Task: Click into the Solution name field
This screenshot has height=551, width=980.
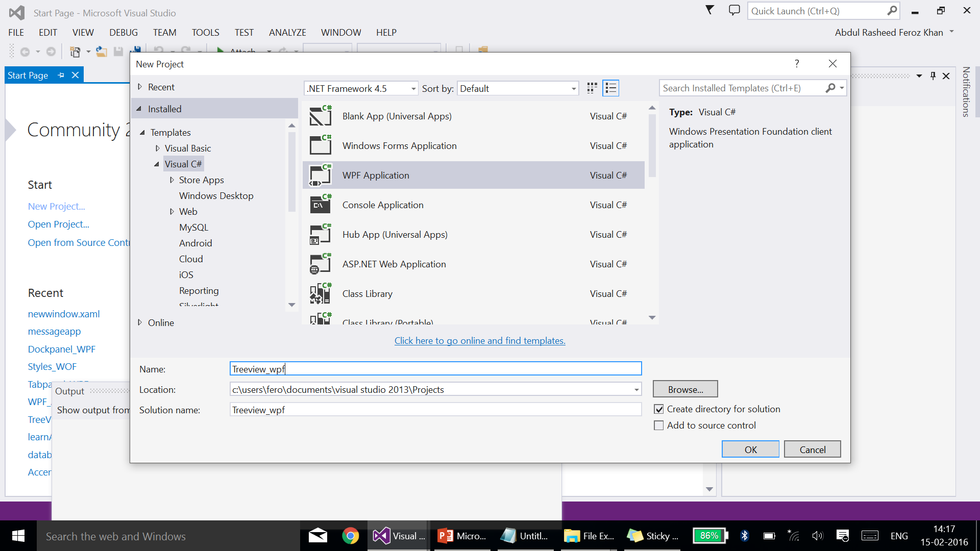Action: [x=435, y=410]
